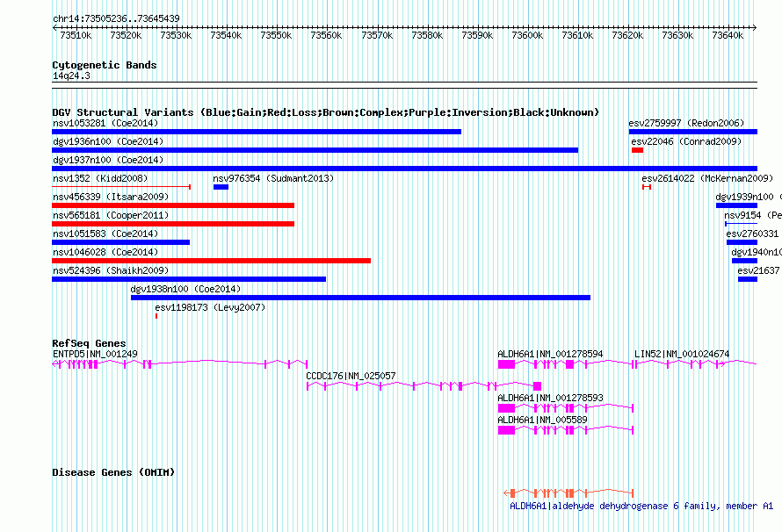This screenshot has height=532, width=782.
Task: Click the esv1198173 (Levy2007) tiny red marker
Action: point(156,316)
